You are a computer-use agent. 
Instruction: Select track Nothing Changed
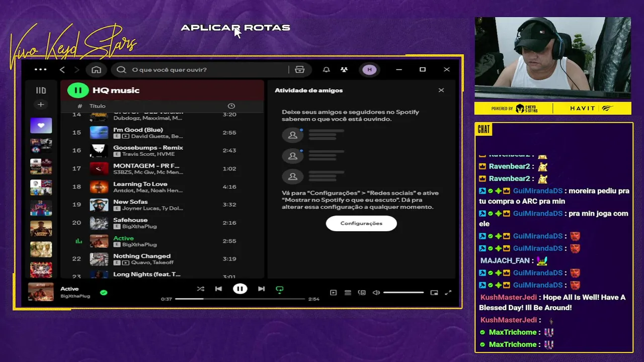[161, 259]
